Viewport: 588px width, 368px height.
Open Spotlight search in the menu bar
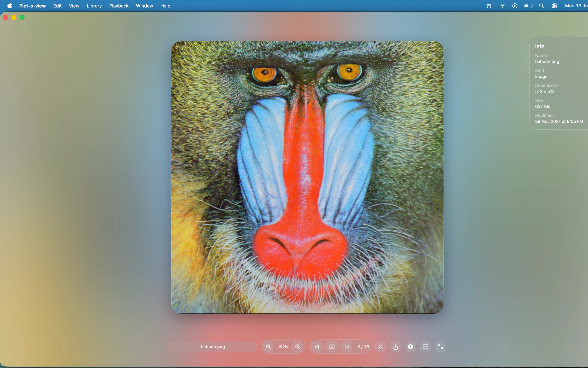click(541, 6)
